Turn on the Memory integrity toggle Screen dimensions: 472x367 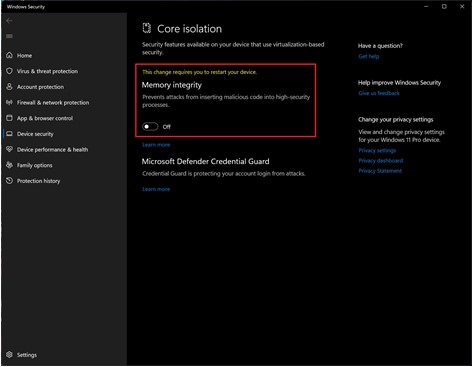150,127
